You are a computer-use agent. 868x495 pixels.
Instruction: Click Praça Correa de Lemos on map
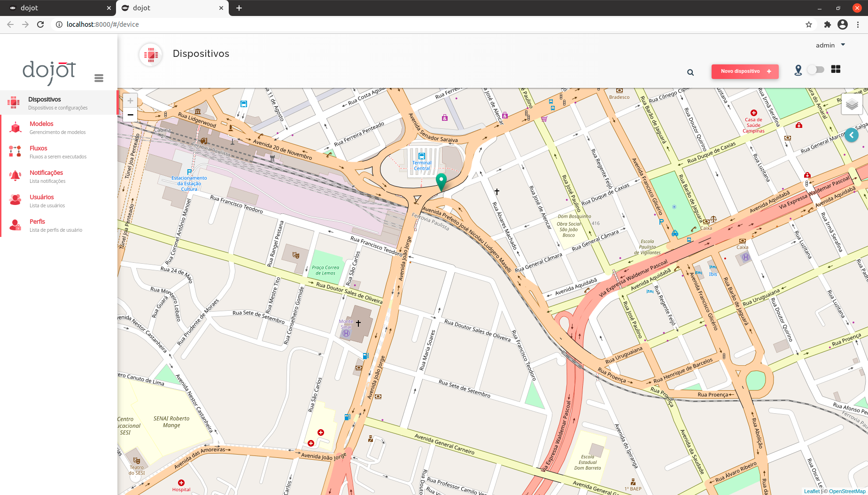325,270
